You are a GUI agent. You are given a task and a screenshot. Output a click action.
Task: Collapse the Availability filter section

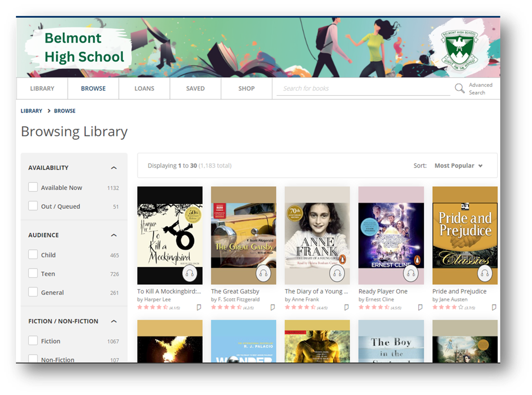pyautogui.click(x=114, y=168)
